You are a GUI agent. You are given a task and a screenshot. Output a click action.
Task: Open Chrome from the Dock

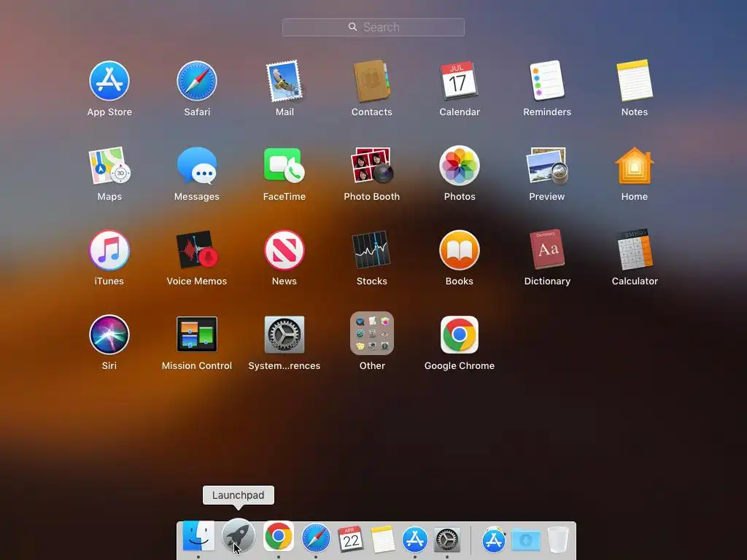[278, 537]
